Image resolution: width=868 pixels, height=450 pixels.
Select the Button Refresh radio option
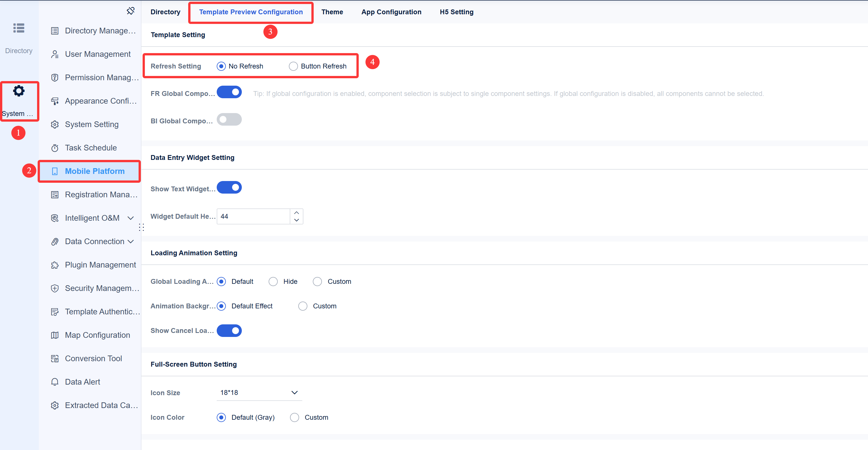pos(293,66)
